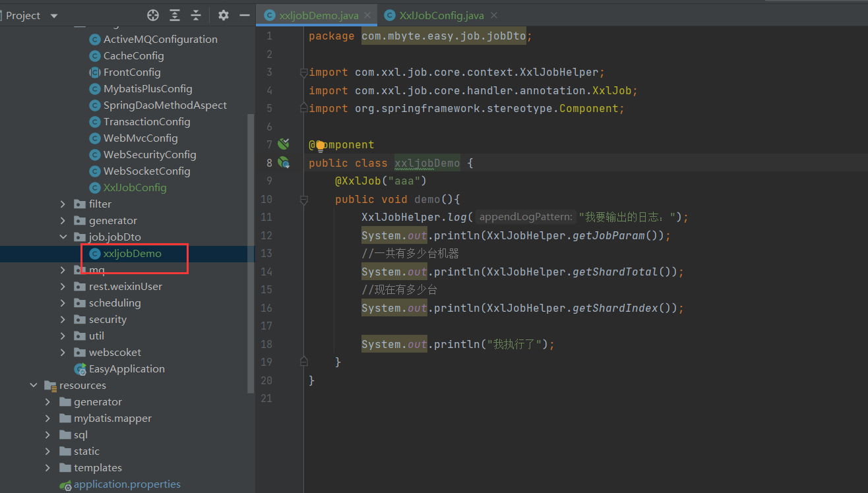This screenshot has width=868, height=493.
Task: Expand the sql folder
Action: [x=47, y=435]
